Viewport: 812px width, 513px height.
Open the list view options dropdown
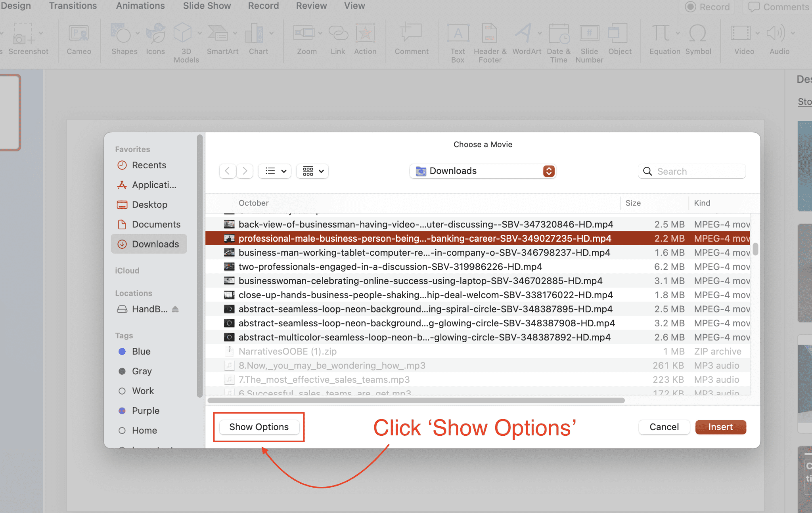pyautogui.click(x=275, y=171)
